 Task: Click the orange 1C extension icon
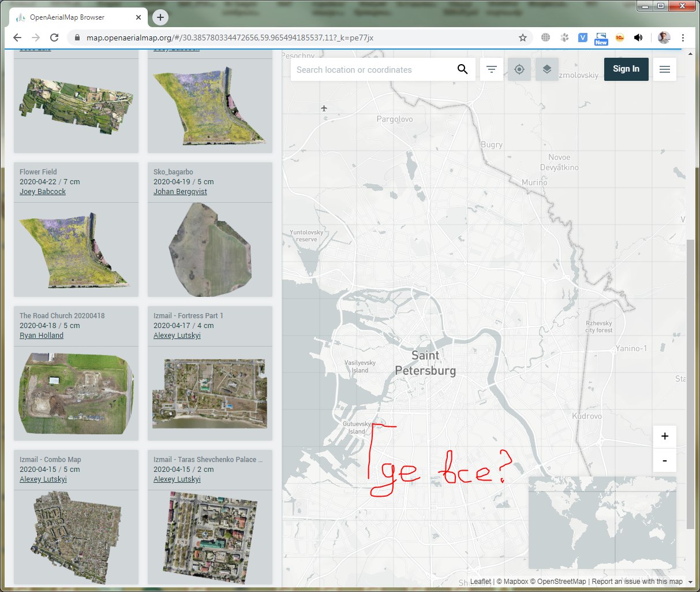620,38
